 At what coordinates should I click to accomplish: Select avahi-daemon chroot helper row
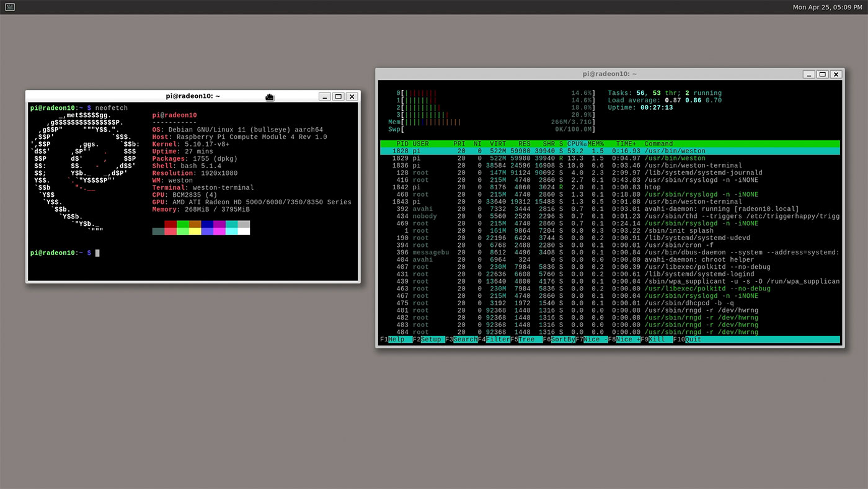tap(610, 260)
